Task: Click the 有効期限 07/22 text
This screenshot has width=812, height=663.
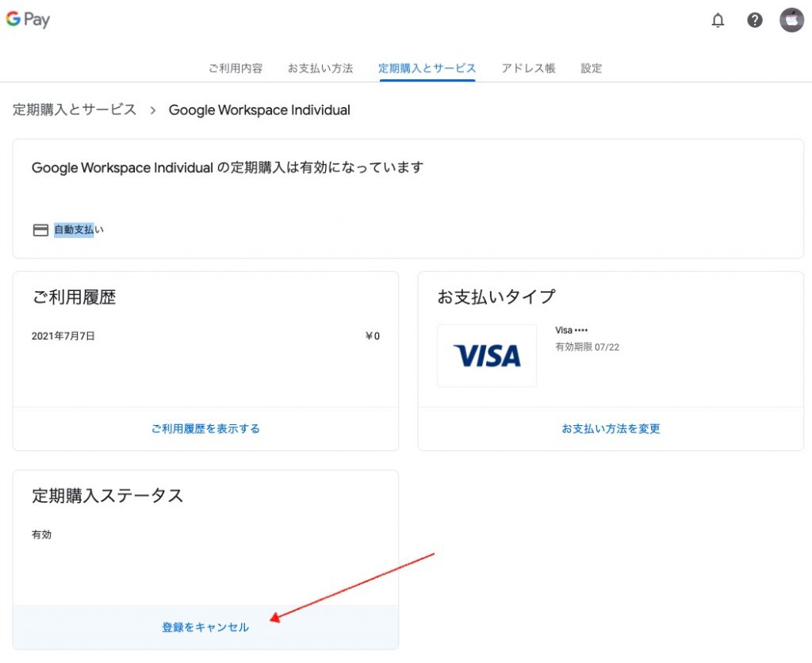Action: tap(588, 347)
